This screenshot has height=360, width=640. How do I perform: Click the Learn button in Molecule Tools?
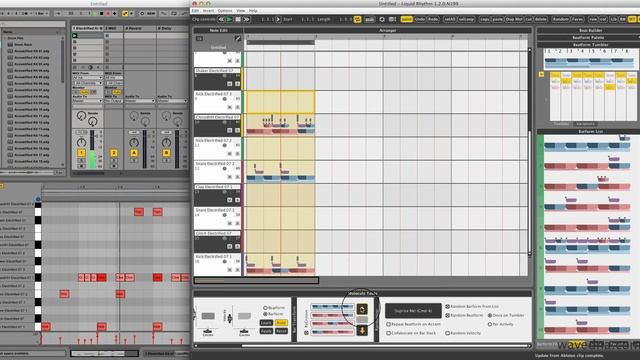point(266,323)
